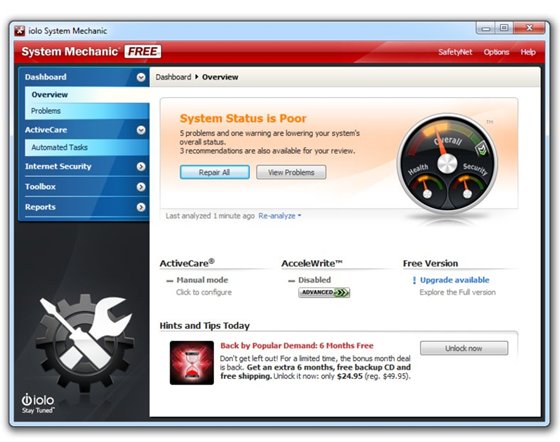Click the System Status is Poor heading
Image resolution: width=560 pixels, height=442 pixels.
coord(243,118)
